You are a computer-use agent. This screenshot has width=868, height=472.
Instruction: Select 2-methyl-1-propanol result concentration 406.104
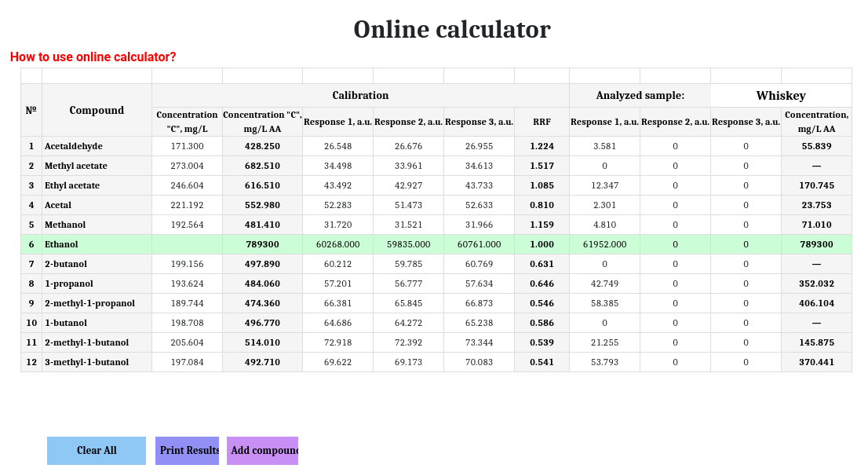[816, 303]
